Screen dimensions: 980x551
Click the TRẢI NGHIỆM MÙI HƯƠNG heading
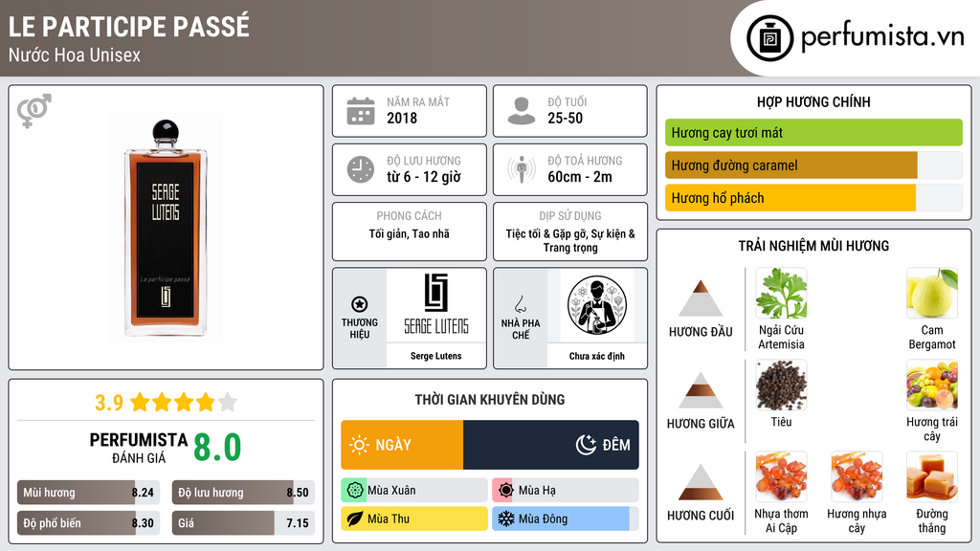click(x=813, y=246)
